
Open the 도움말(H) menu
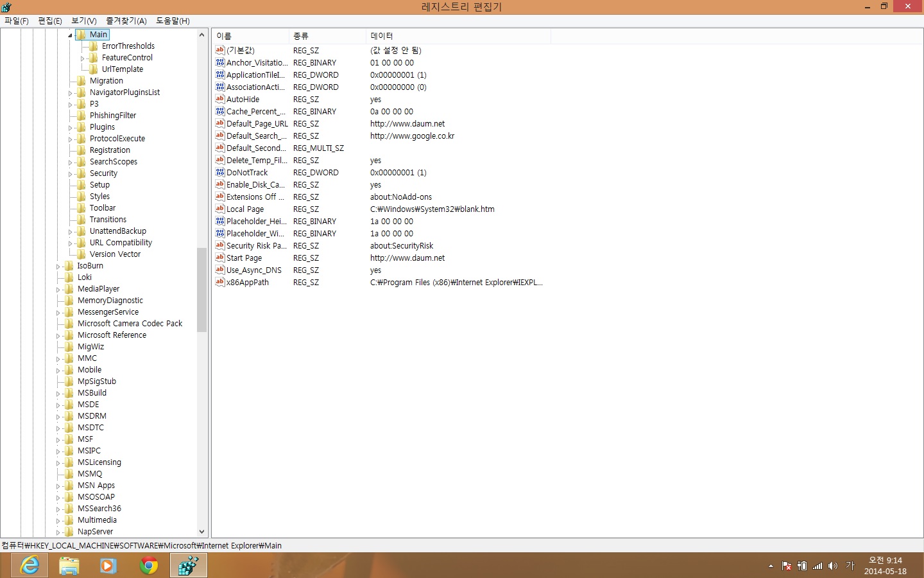(173, 21)
